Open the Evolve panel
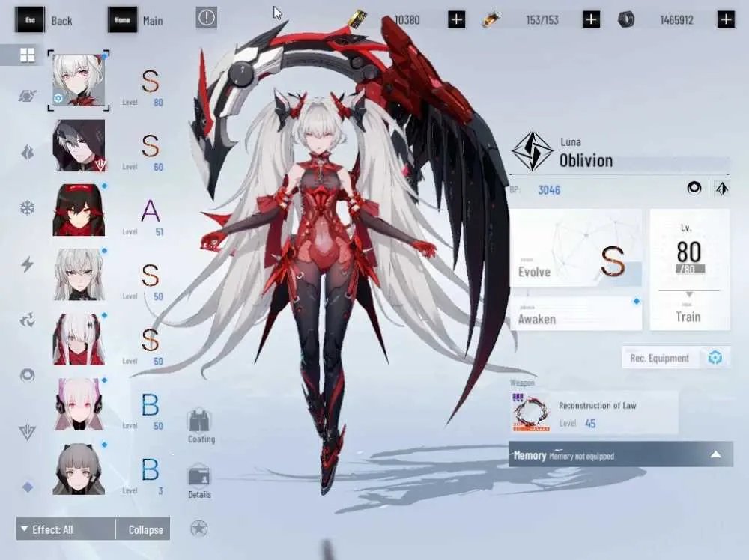749x560 pixels. [x=575, y=249]
